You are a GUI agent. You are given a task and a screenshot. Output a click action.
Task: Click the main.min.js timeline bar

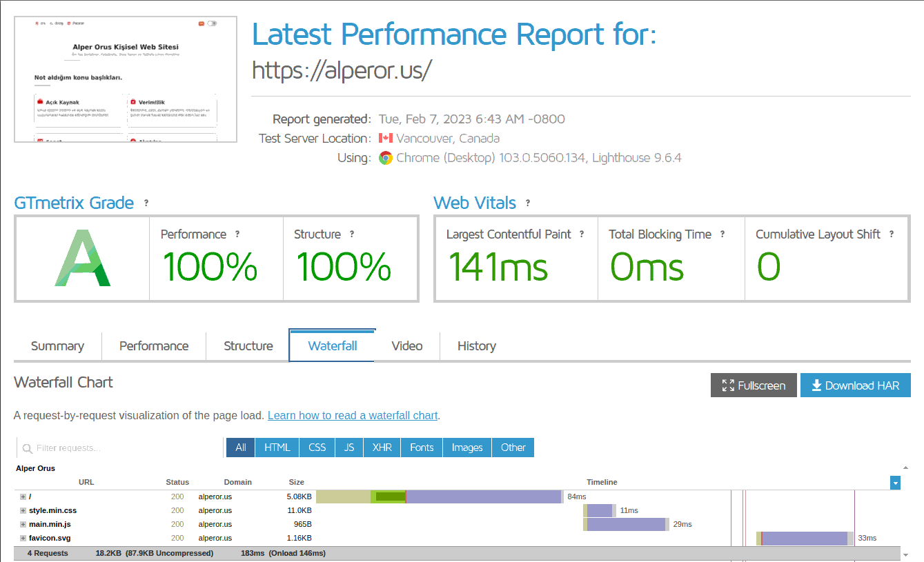pyautogui.click(x=626, y=524)
